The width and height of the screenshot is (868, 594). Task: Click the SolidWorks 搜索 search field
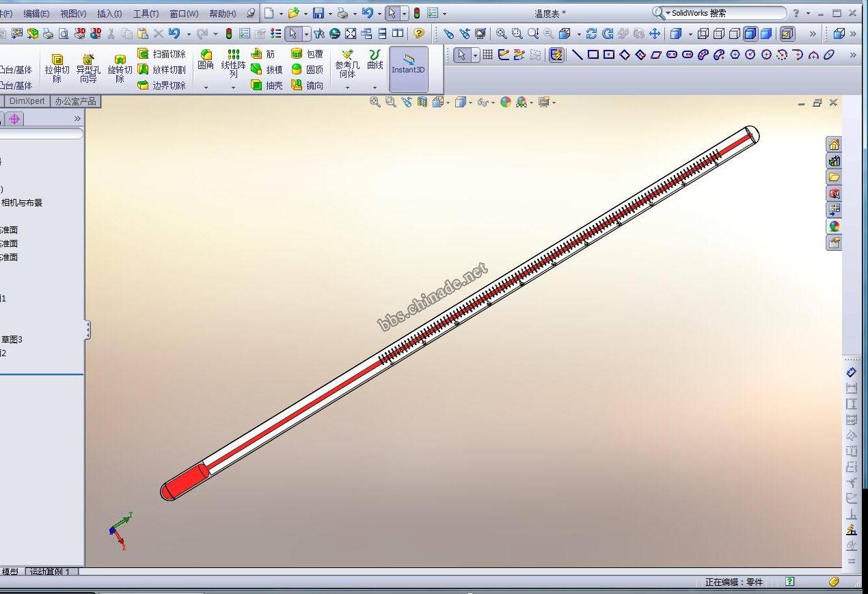pos(719,13)
